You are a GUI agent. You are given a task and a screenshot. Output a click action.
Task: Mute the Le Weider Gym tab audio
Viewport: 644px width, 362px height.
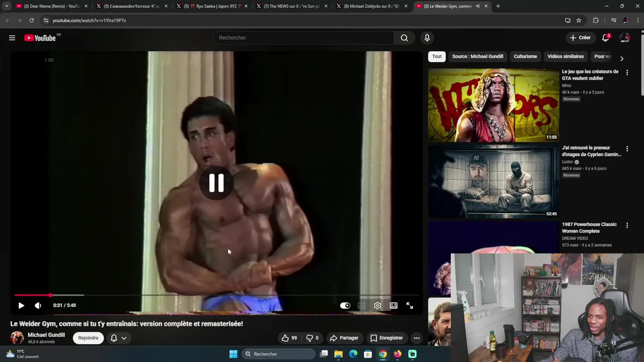[477, 6]
